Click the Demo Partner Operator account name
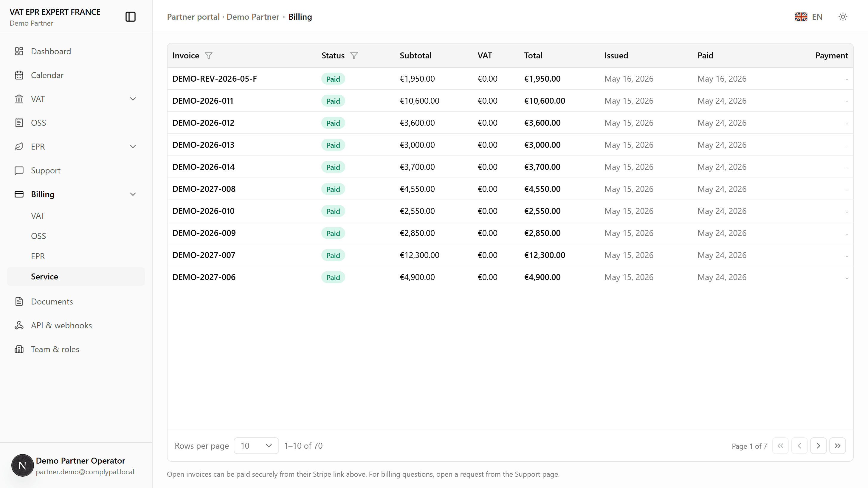The height and width of the screenshot is (488, 868). (x=80, y=461)
